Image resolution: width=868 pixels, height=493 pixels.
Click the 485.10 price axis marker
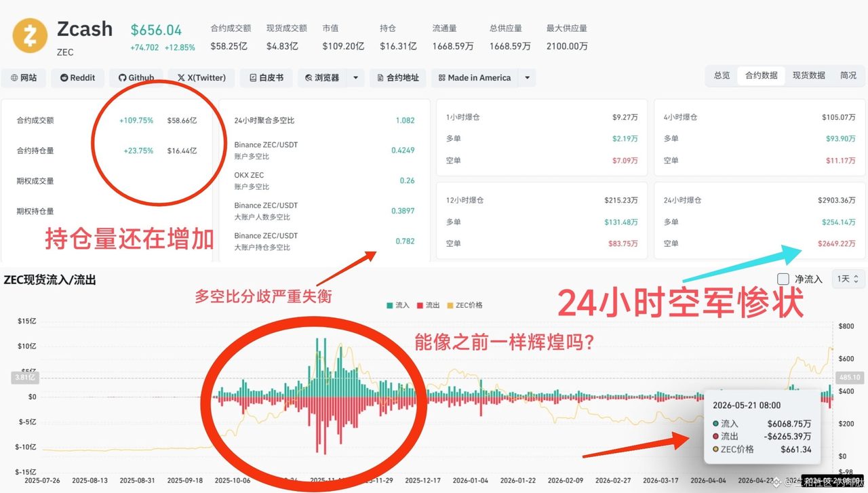849,378
